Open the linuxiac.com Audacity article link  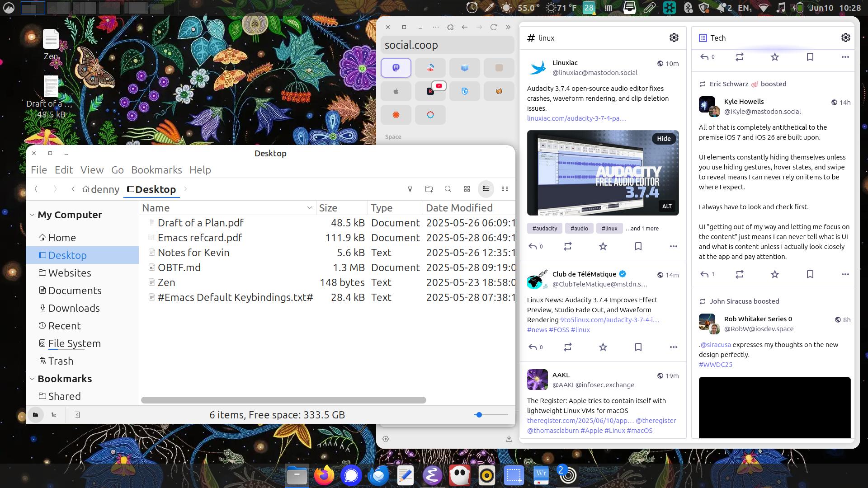click(576, 118)
